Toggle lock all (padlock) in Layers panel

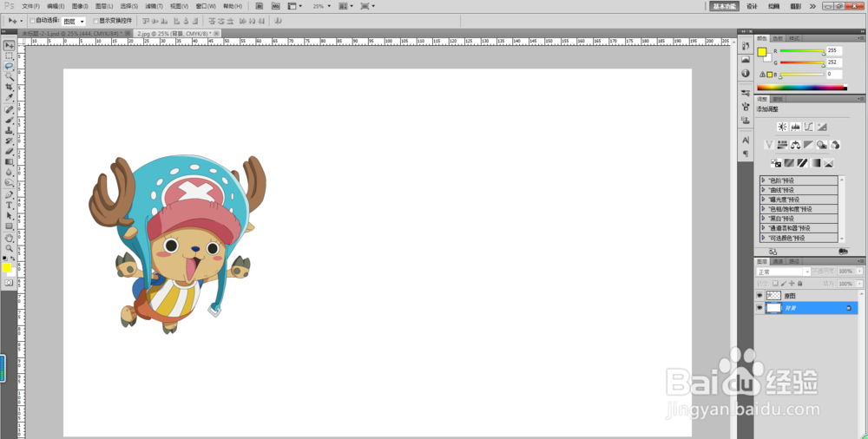coord(799,284)
